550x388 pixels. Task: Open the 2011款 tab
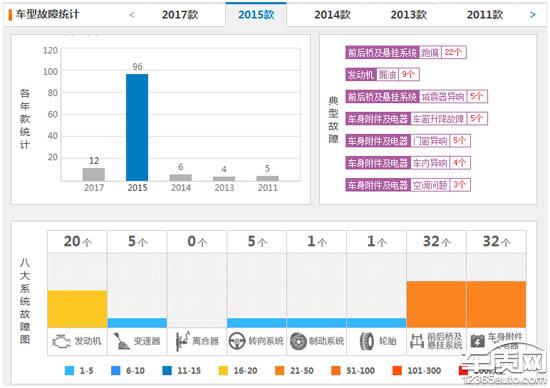click(485, 15)
